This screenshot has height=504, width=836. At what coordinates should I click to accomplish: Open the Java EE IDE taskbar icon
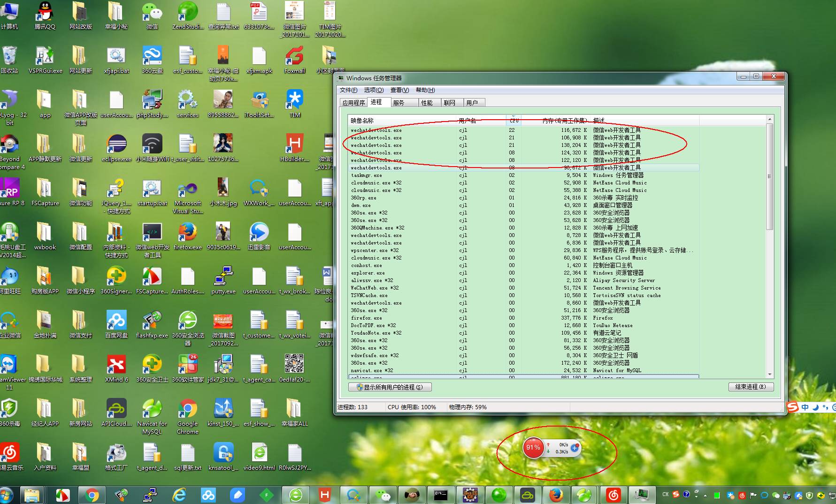click(x=470, y=495)
